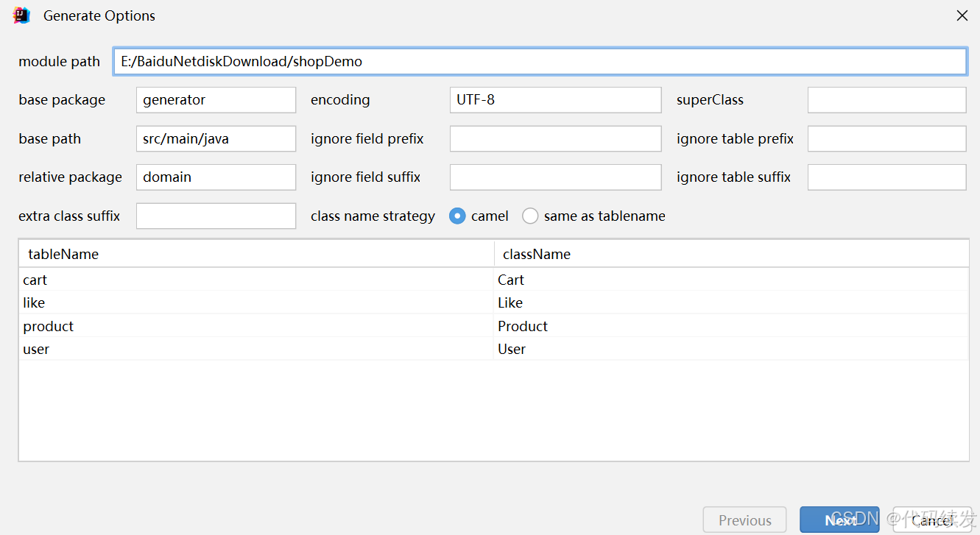Focus the ignore field prefix input

click(x=555, y=138)
